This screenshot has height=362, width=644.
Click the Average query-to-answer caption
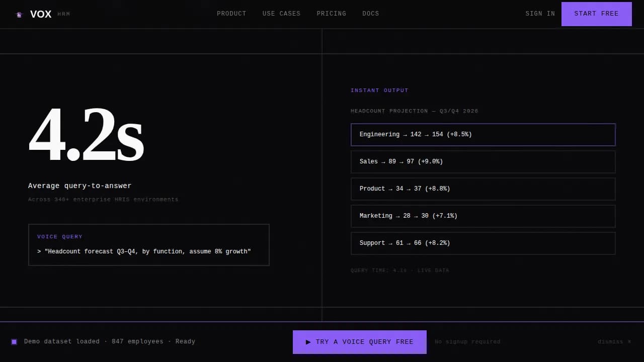click(80, 186)
